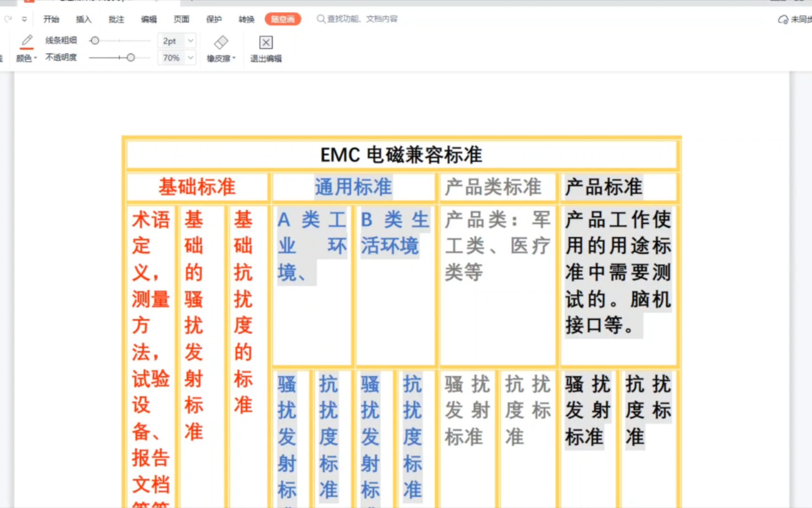The image size is (812, 508).
Task: Click the blue 通用标准 header cell
Action: (x=353, y=187)
